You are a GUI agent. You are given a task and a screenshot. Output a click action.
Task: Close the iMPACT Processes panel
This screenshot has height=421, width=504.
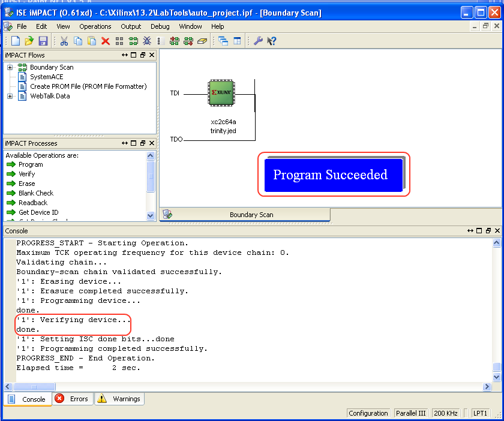[152, 143]
